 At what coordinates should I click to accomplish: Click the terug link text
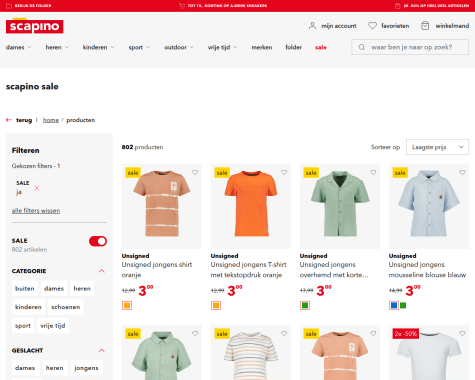tap(24, 120)
